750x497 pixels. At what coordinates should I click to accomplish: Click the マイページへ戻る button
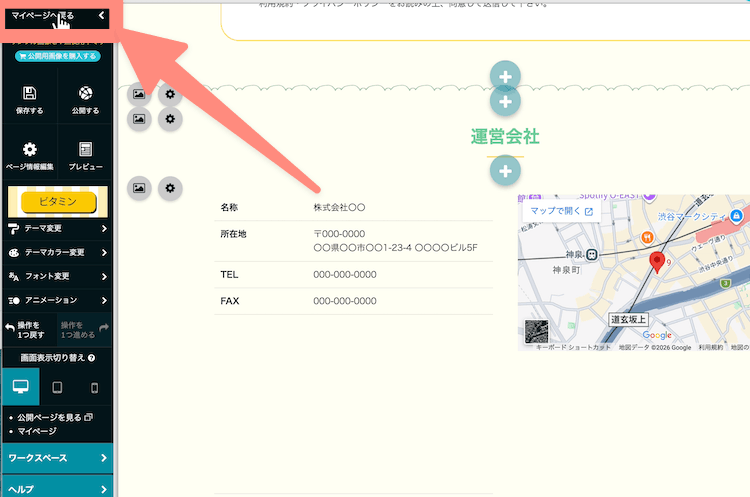[57, 16]
